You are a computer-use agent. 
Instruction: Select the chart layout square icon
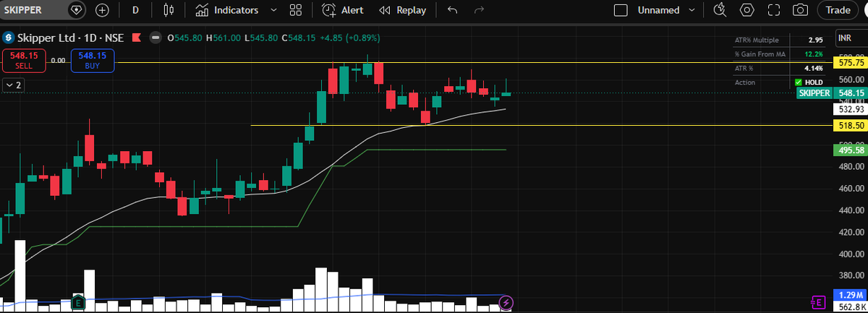tap(620, 10)
